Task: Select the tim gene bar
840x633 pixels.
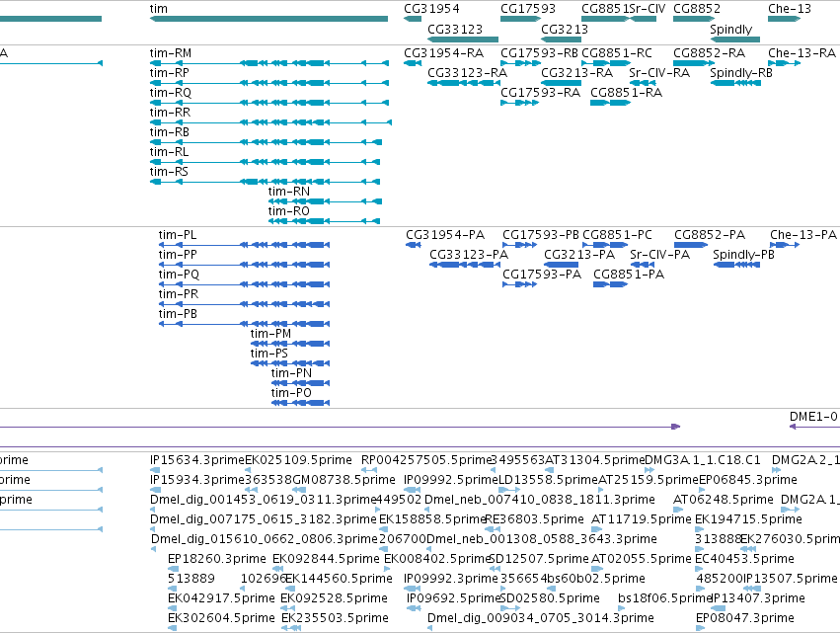Action: 268,19
